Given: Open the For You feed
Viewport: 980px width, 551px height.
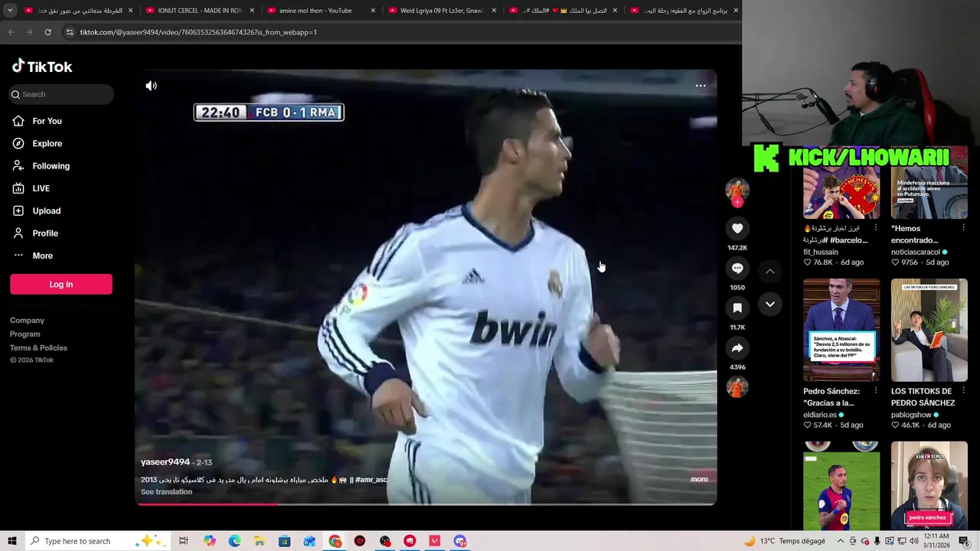Looking at the screenshot, I should 47,121.
